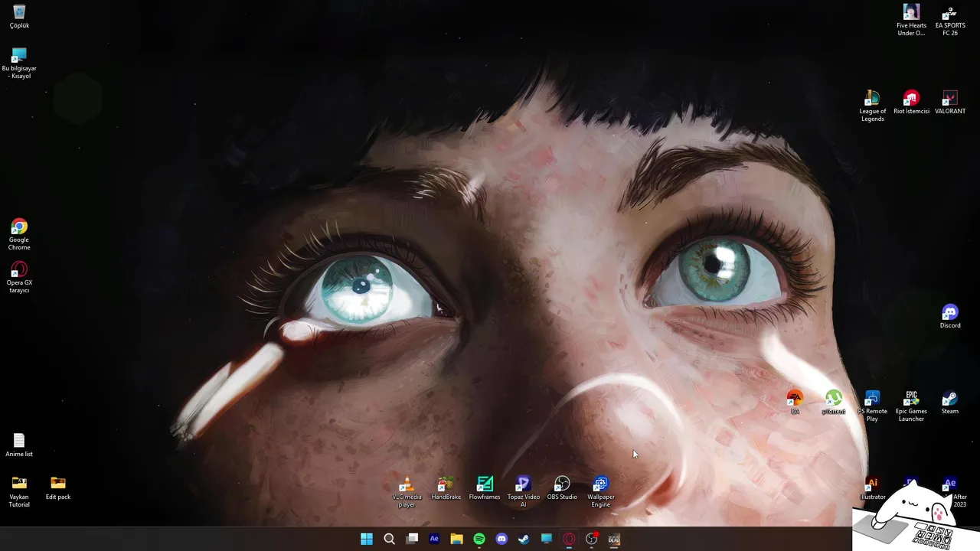Open taskbar Search
This screenshot has height=551, width=980.
(x=389, y=539)
